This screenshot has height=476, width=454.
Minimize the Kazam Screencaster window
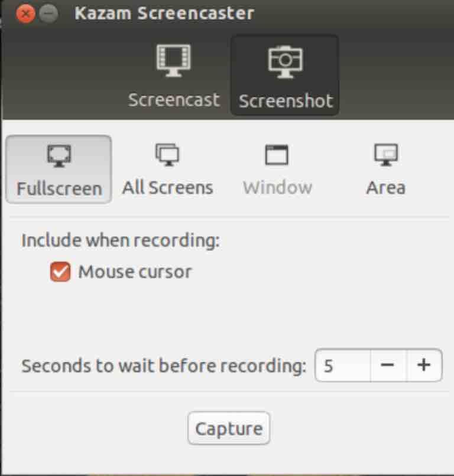pos(48,14)
